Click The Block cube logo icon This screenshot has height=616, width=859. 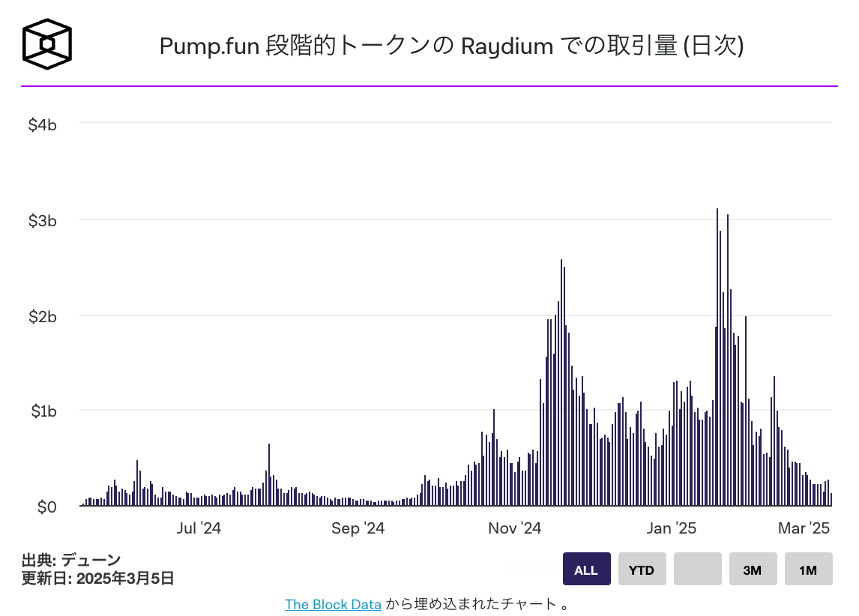(47, 43)
